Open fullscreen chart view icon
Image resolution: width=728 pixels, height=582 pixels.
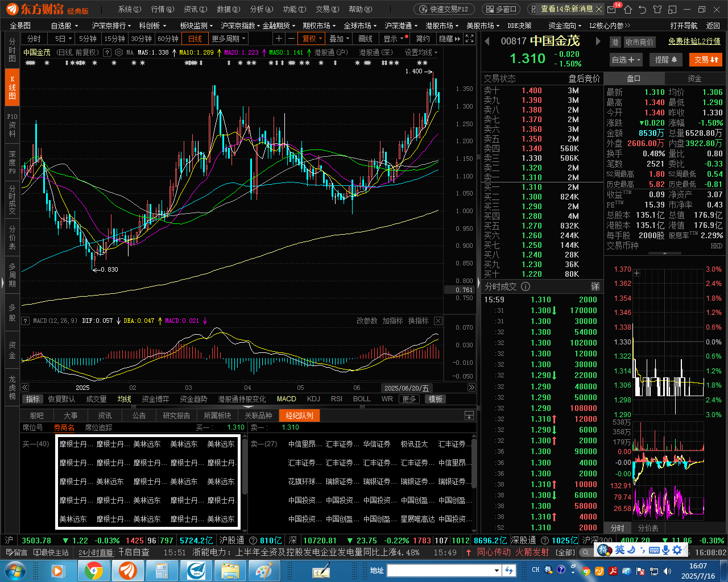pyautogui.click(x=469, y=39)
